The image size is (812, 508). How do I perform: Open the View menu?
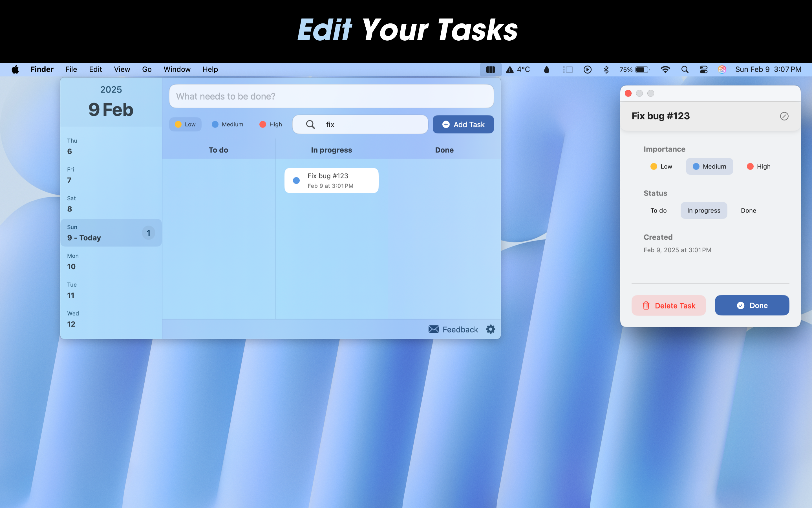[x=122, y=69]
